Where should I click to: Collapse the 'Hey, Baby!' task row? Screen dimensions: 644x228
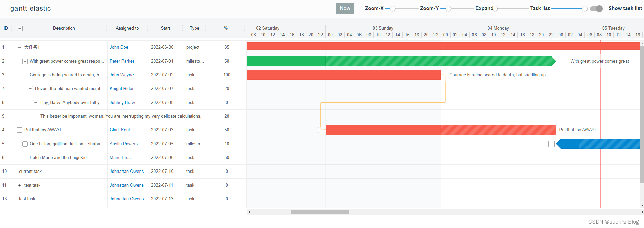coord(36,103)
